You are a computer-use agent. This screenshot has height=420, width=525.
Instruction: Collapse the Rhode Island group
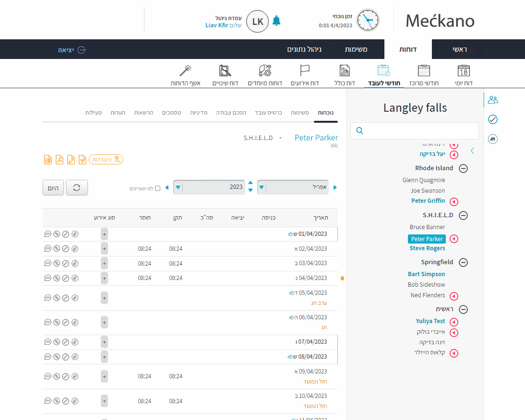click(463, 168)
